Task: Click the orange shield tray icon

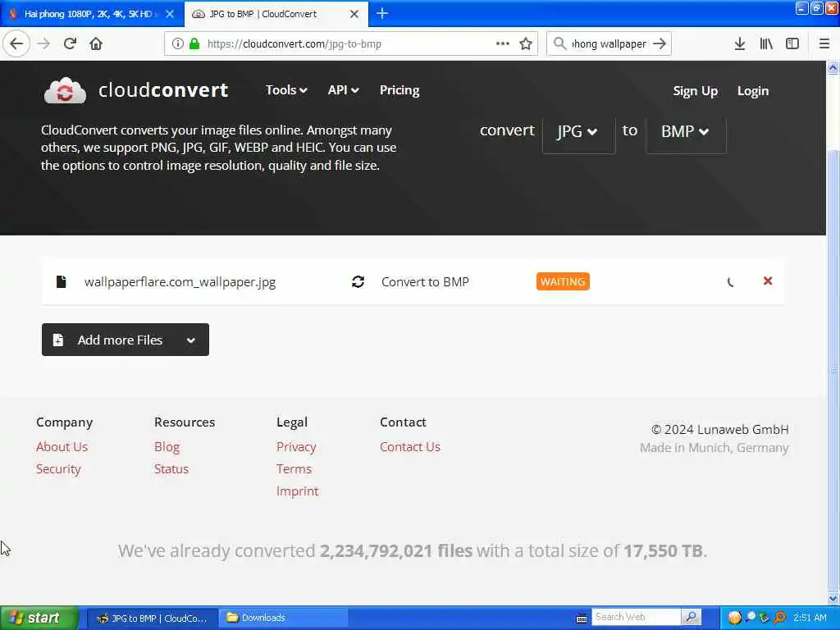Action: 734,618
